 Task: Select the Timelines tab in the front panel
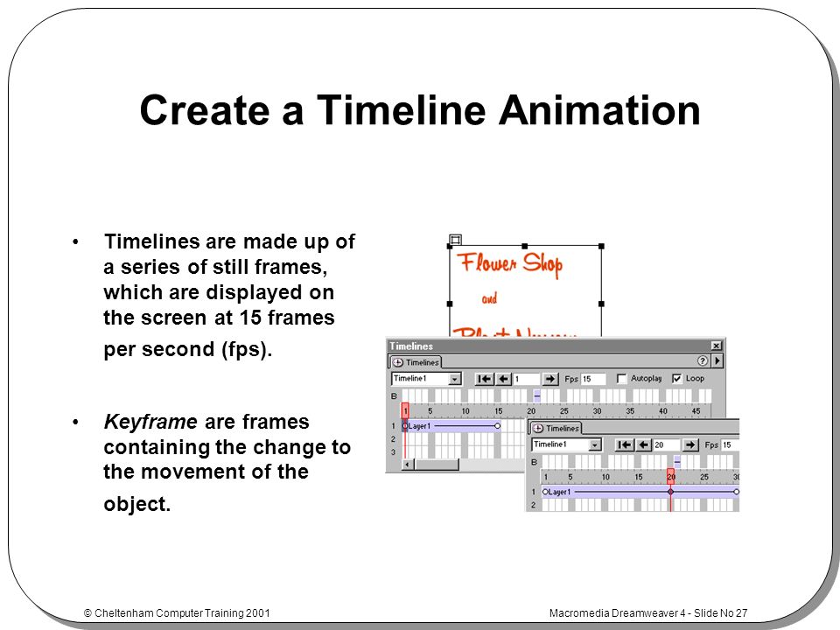pyautogui.click(x=556, y=428)
